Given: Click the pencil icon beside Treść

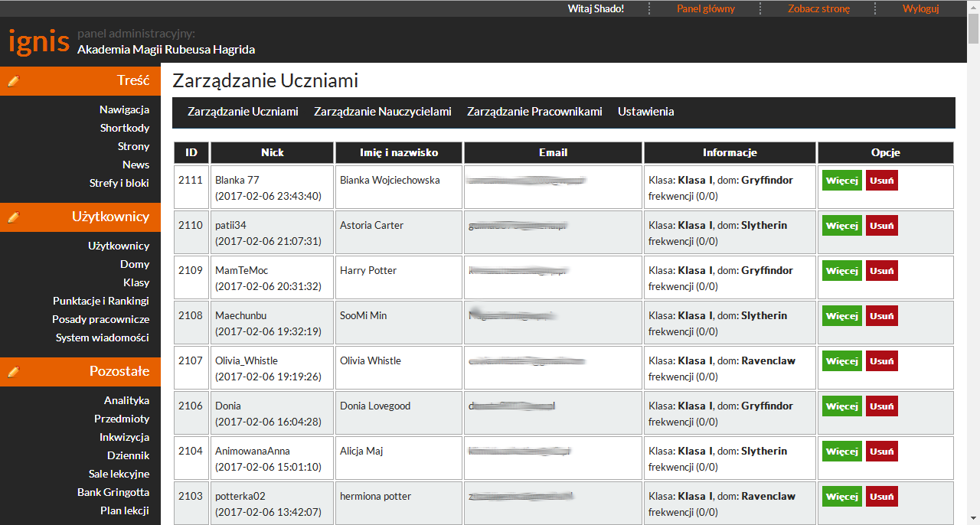Looking at the screenshot, I should [x=12, y=80].
